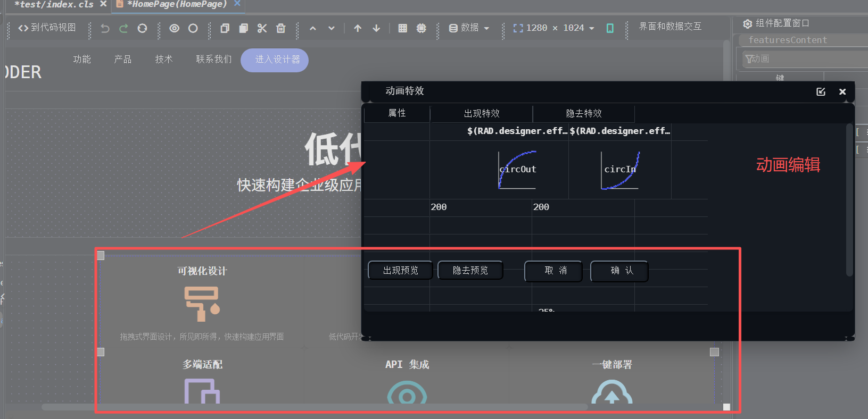Click the 取 消 button
Image resolution: width=868 pixels, height=419 pixels.
pyautogui.click(x=553, y=271)
